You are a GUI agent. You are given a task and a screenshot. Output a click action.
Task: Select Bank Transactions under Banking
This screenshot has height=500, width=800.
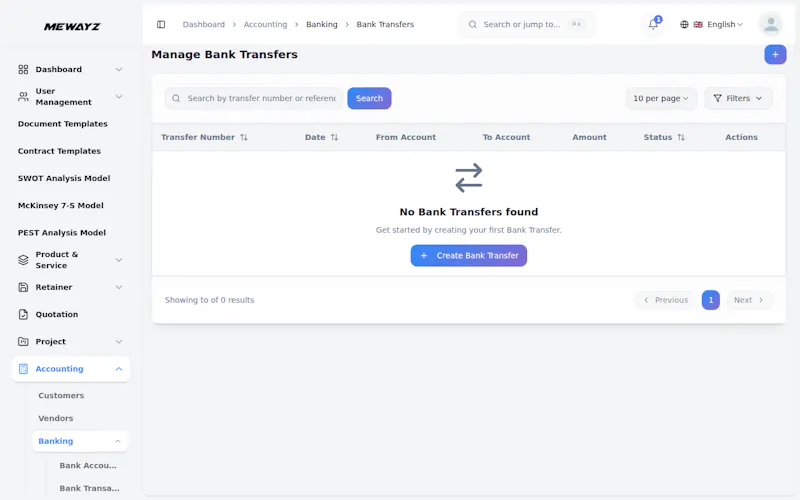coord(89,488)
